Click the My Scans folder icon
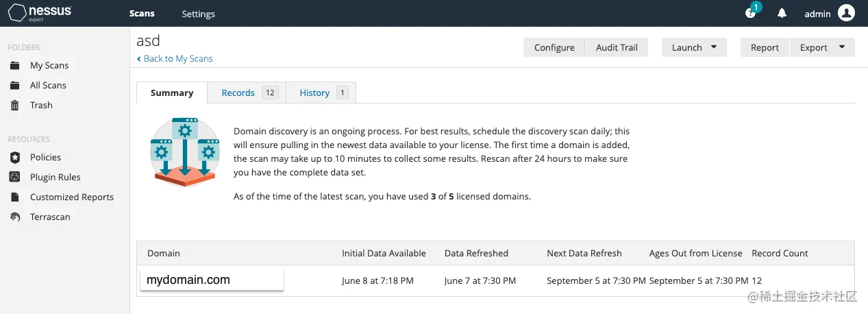The image size is (868, 314). [x=14, y=66]
